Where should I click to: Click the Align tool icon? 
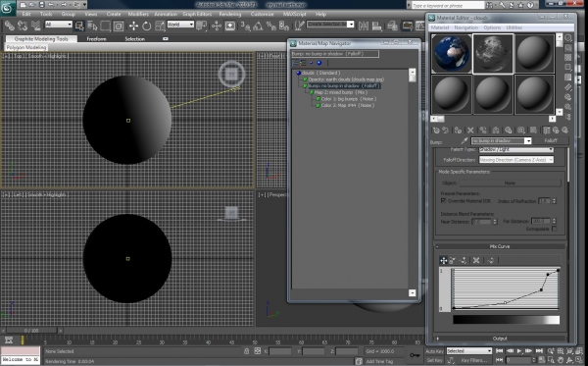point(377,26)
